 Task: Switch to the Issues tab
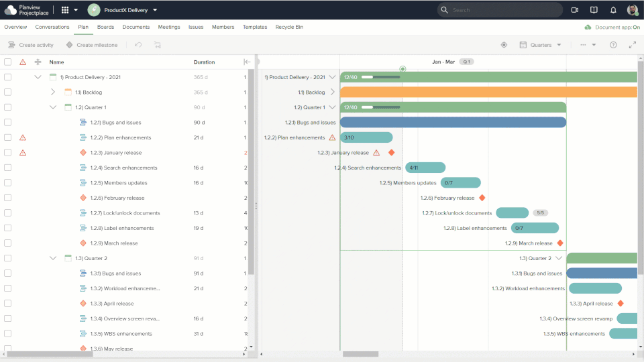[196, 27]
